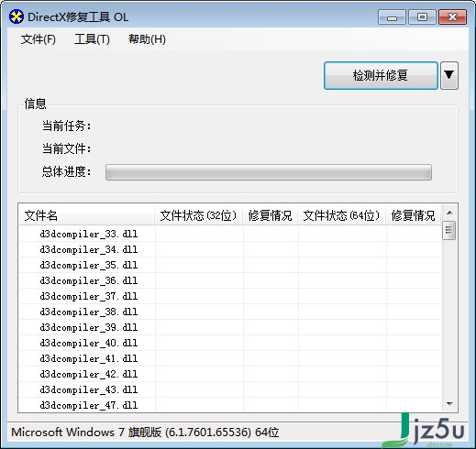Select row d3dcompiler_47.dll
This screenshot has height=449, width=476.
click(x=230, y=405)
